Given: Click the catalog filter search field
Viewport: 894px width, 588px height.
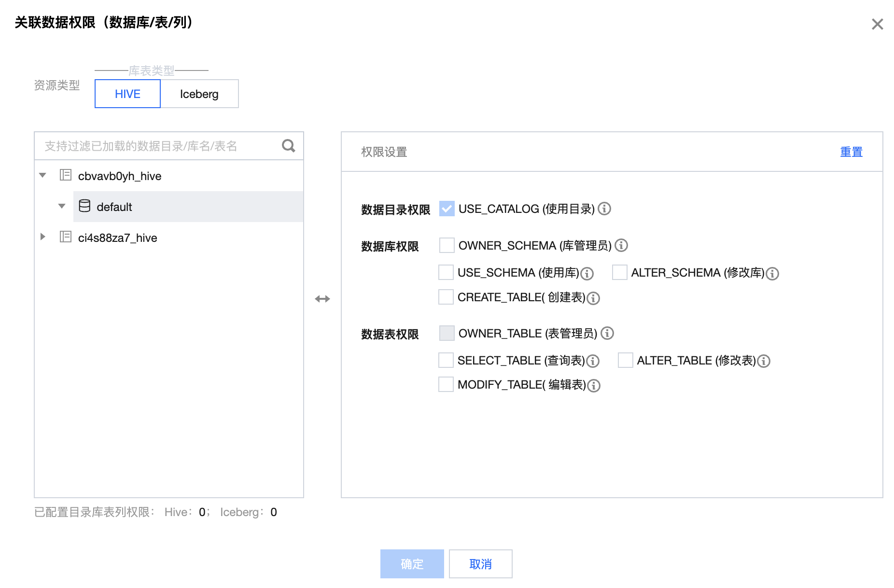Looking at the screenshot, I should 159,146.
